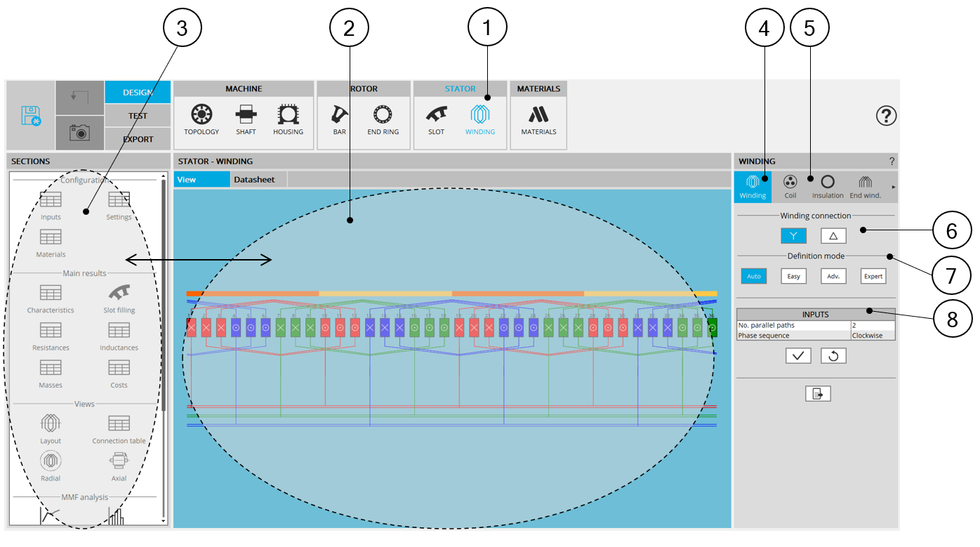This screenshot has width=980, height=547.
Task: Click the camera screenshot icon
Action: coord(79,132)
